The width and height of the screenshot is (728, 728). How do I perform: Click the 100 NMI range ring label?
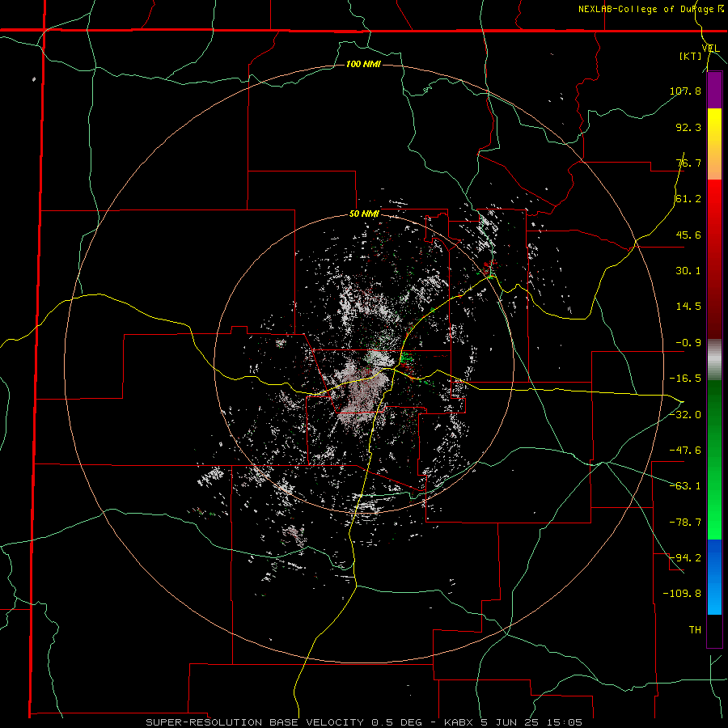point(363,64)
